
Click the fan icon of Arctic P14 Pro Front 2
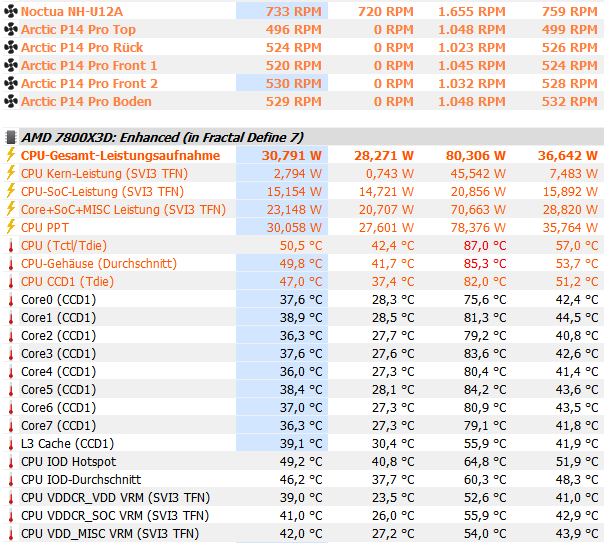[11, 83]
